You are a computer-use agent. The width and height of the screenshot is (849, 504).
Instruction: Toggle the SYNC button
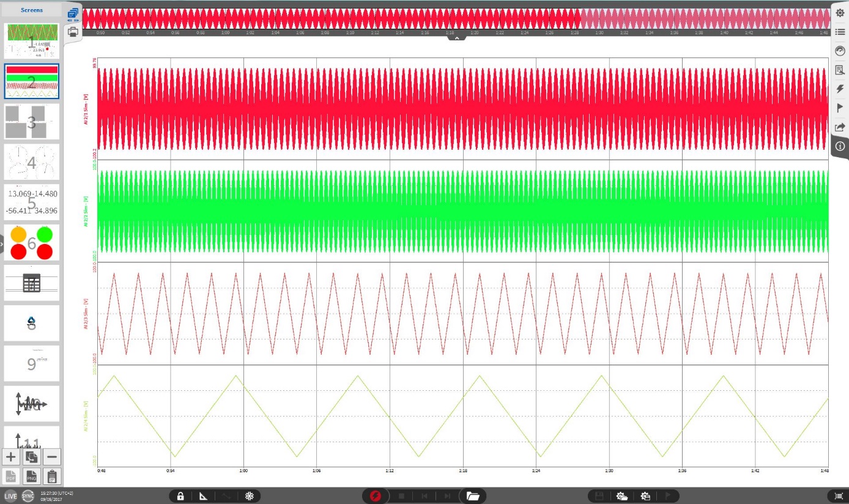[28, 496]
